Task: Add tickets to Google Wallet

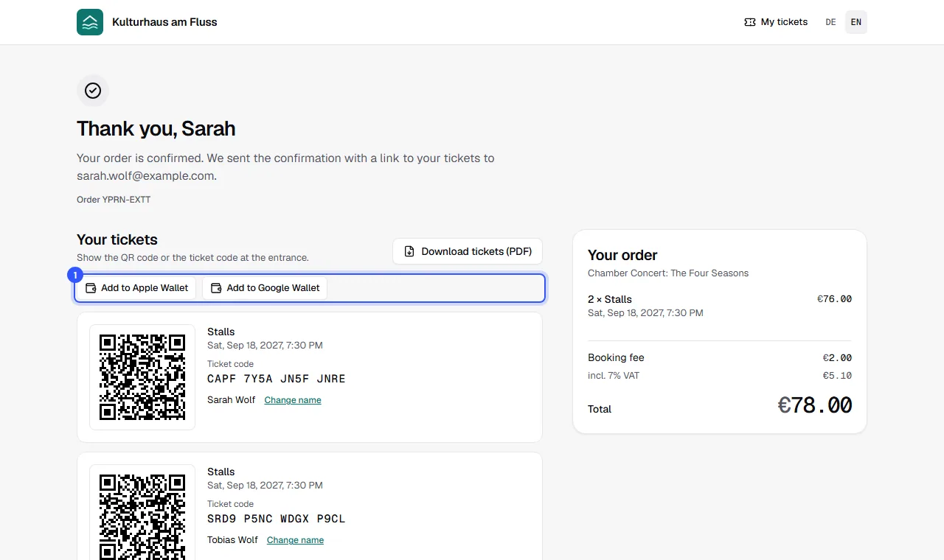Action: (x=265, y=288)
